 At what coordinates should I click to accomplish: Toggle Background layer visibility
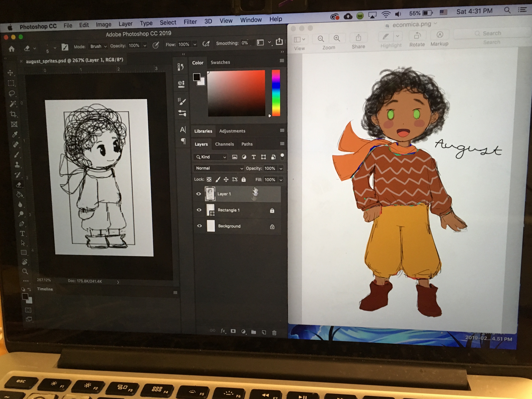click(199, 226)
